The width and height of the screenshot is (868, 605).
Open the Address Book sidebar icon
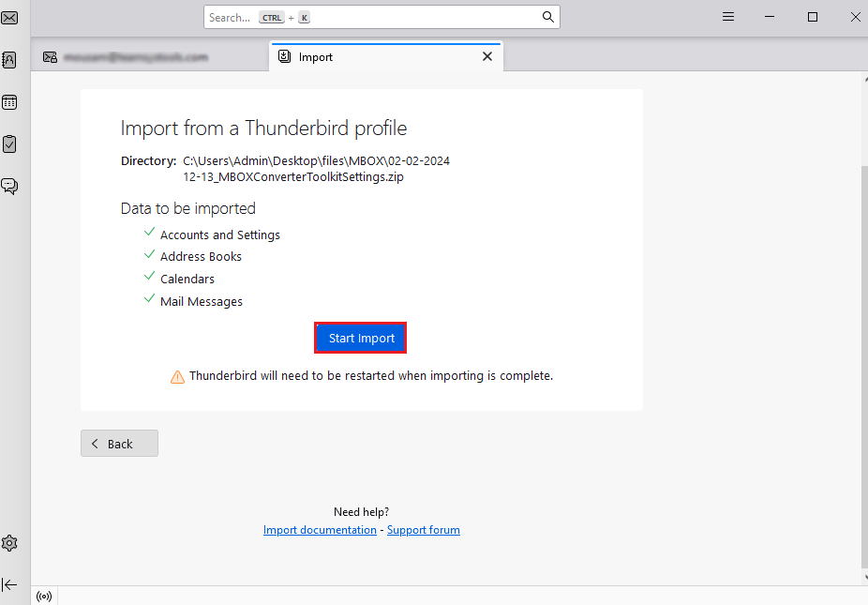tap(9, 60)
